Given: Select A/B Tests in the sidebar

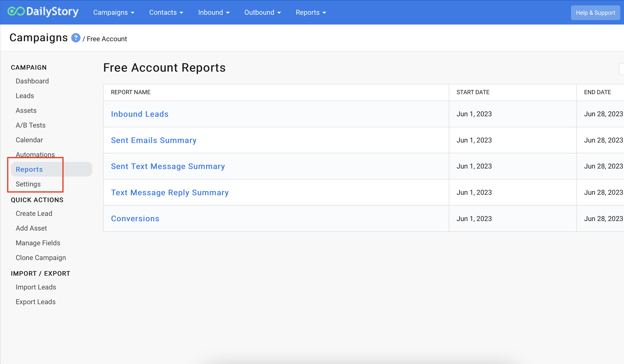Looking at the screenshot, I should tap(30, 125).
